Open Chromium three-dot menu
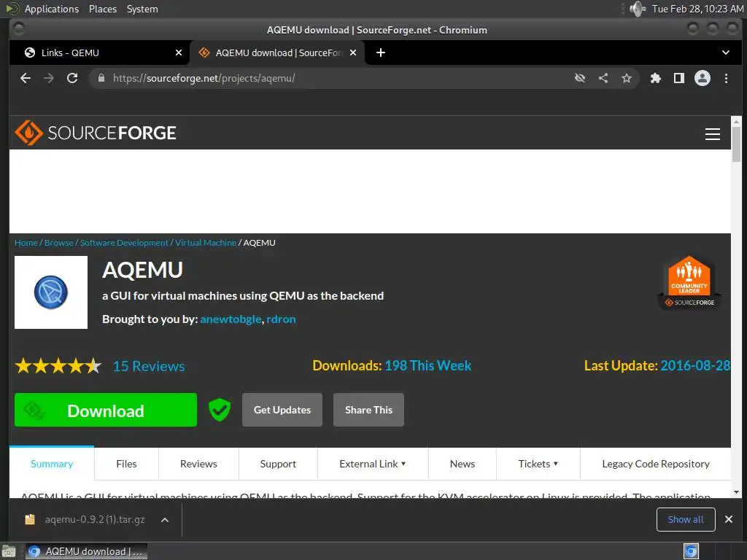Image resolution: width=747 pixels, height=560 pixels. pos(726,78)
